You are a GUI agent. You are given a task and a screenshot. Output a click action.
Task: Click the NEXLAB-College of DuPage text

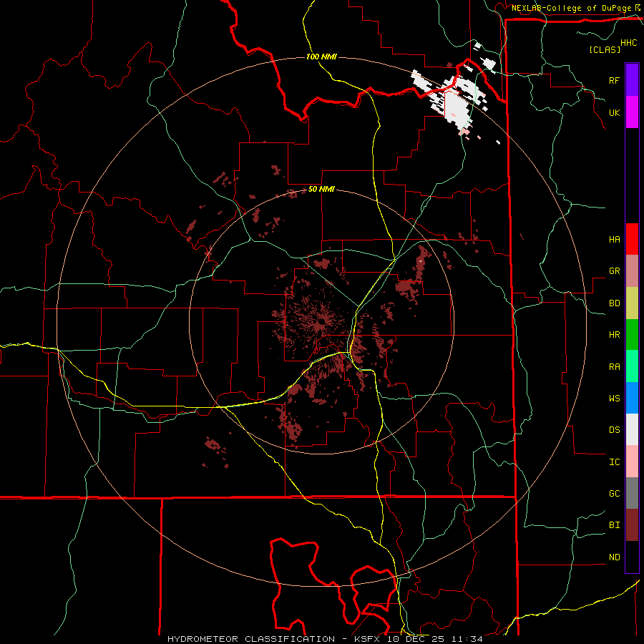tap(571, 8)
